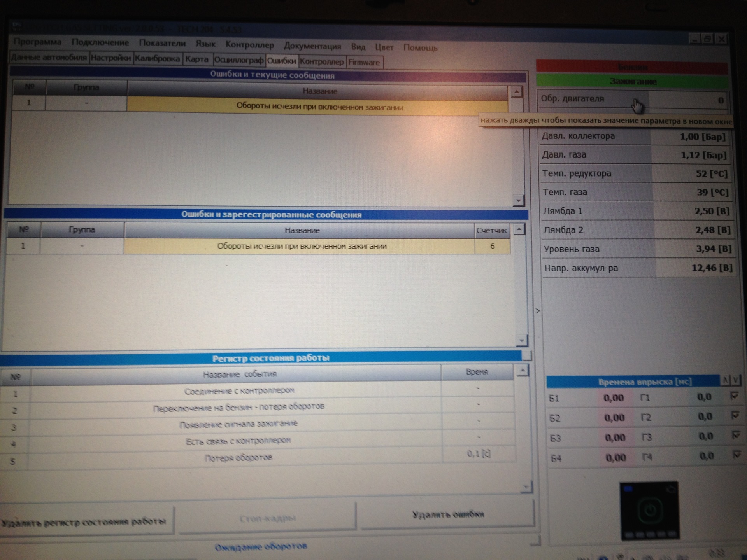Click Ожидание оборотов status text
Screen dimensions: 747x560
[261, 547]
